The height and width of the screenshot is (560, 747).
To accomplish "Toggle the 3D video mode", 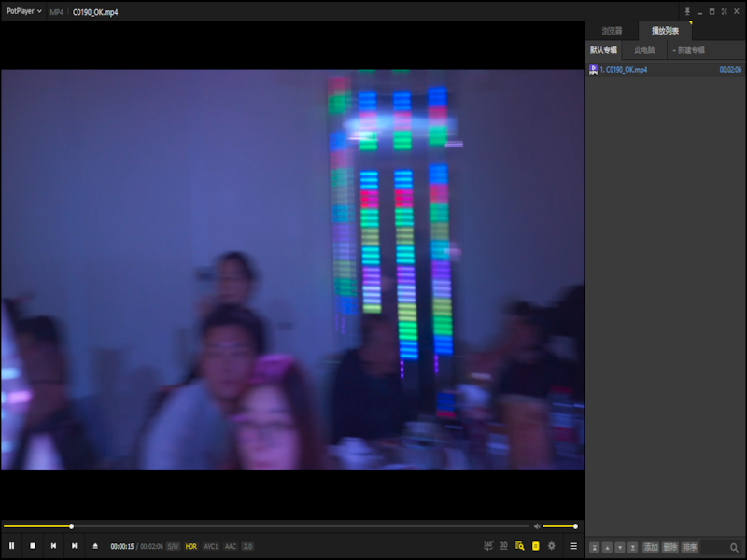I will [504, 546].
